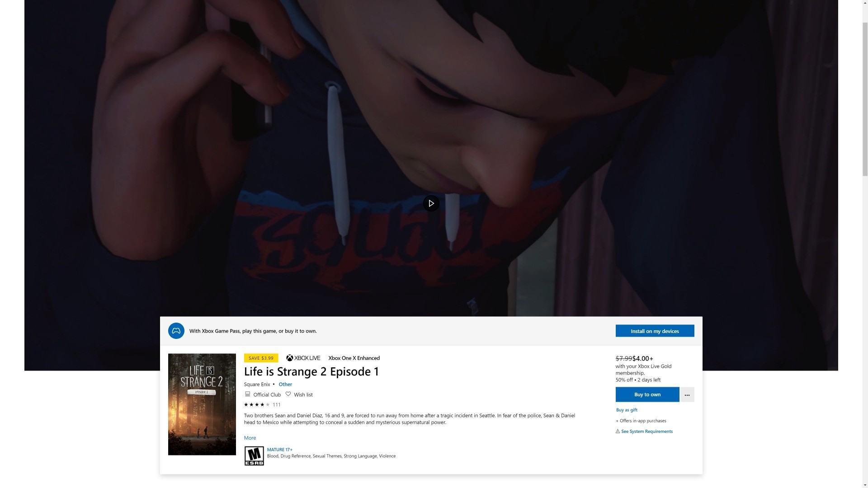The width and height of the screenshot is (868, 488).
Task: Click the content descriptors line starting with Blood
Action: (x=331, y=456)
